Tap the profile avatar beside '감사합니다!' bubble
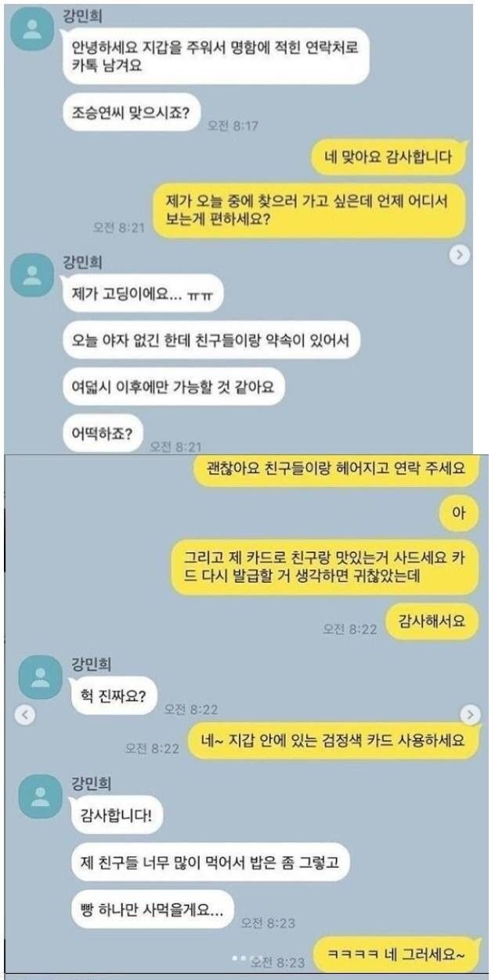Image resolution: width=495 pixels, height=980 pixels. (x=38, y=797)
